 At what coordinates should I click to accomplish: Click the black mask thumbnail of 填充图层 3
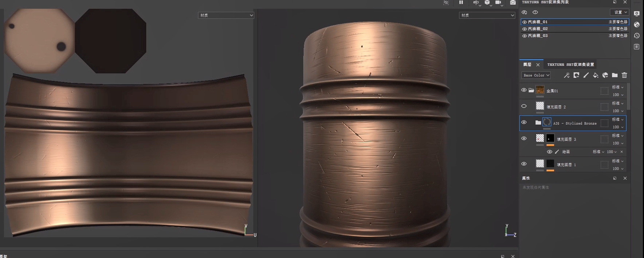point(550,138)
